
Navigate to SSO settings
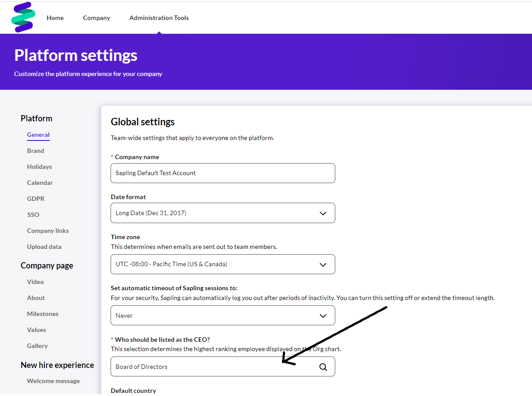point(33,215)
